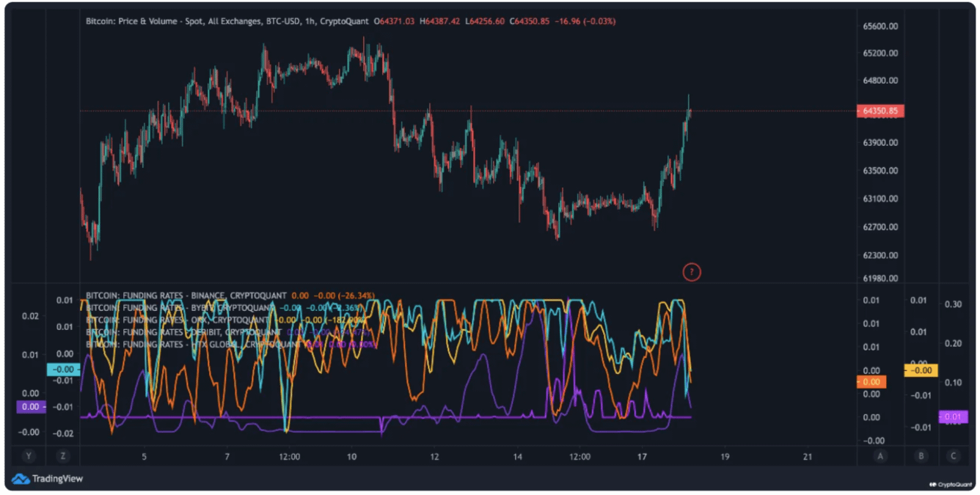Click the red question mark circle icon
Viewport: 980px width, 495px height.
pos(691,272)
